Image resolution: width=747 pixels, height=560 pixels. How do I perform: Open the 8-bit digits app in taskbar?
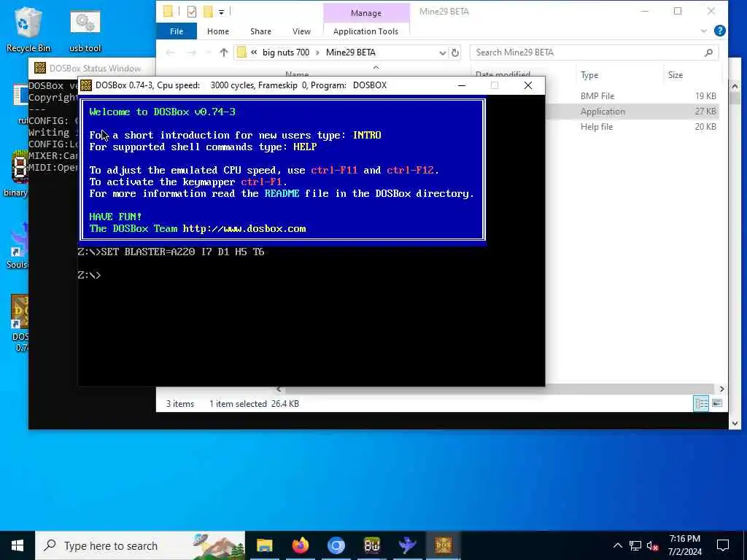(x=371, y=545)
